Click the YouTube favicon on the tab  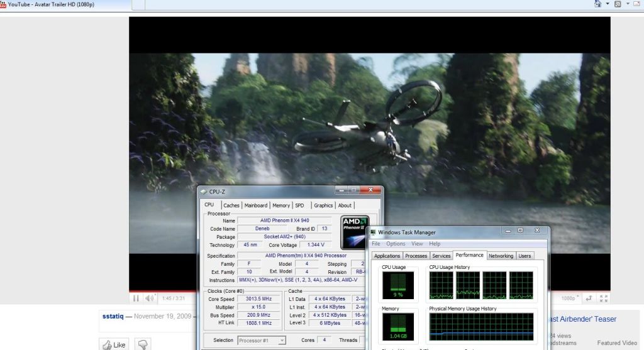tap(3, 4)
